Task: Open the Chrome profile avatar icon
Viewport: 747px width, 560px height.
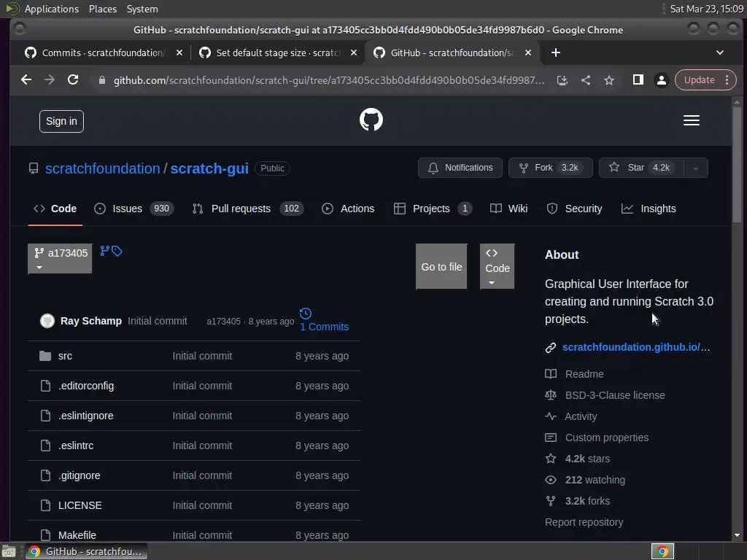Action: 661,80
